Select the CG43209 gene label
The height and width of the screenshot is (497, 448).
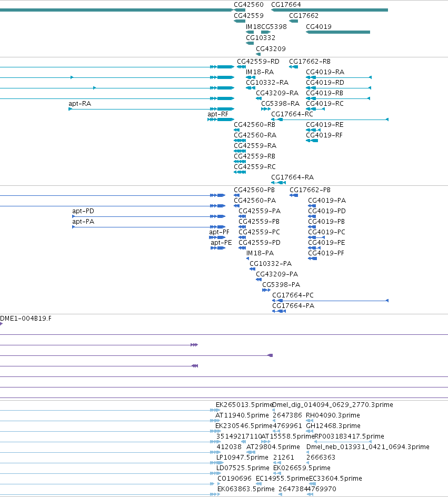(271, 49)
